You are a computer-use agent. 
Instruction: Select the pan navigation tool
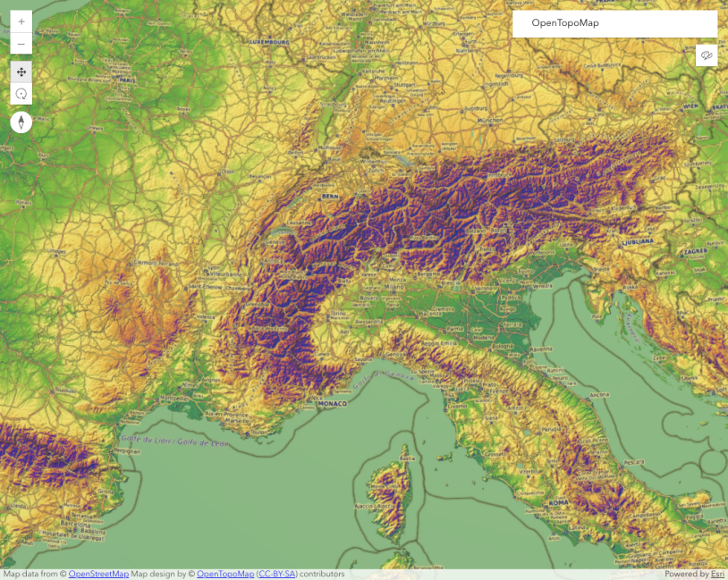pyautogui.click(x=21, y=71)
